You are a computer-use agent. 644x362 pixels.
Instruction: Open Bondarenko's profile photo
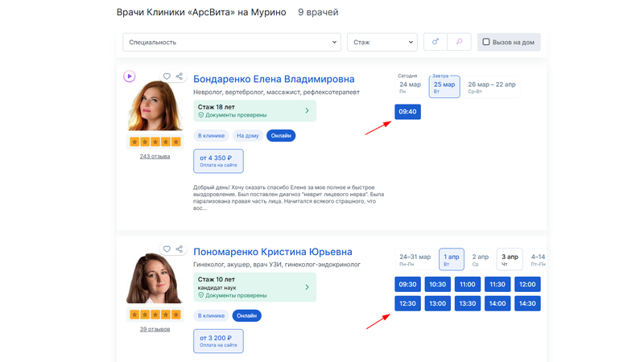(155, 106)
